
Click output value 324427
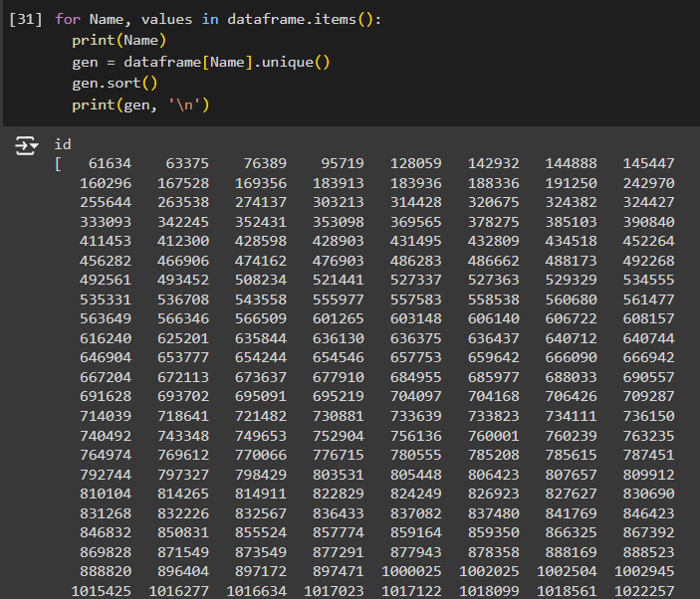point(648,203)
